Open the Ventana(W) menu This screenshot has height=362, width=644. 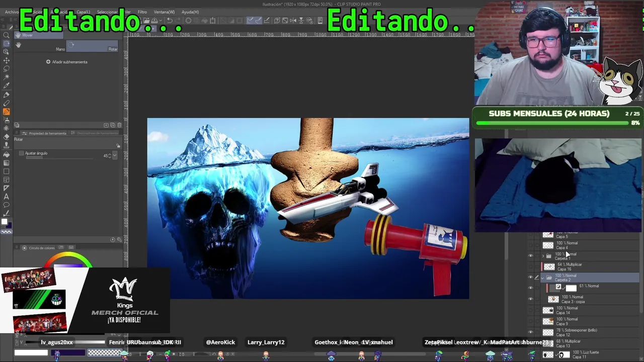(165, 12)
